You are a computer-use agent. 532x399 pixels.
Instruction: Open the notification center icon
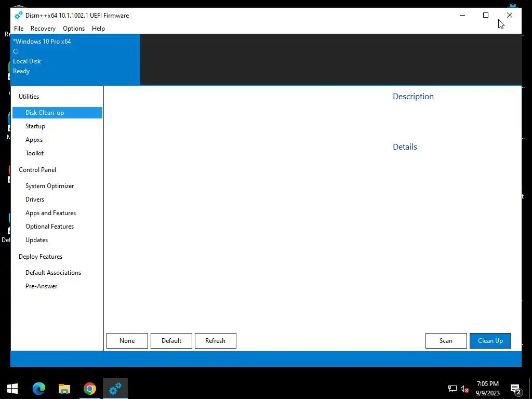coord(516,389)
